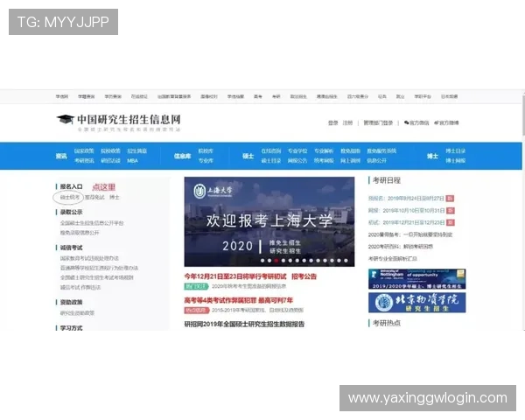Click 诚信考试 sidebar section heading
525x420 pixels.
click(x=71, y=248)
